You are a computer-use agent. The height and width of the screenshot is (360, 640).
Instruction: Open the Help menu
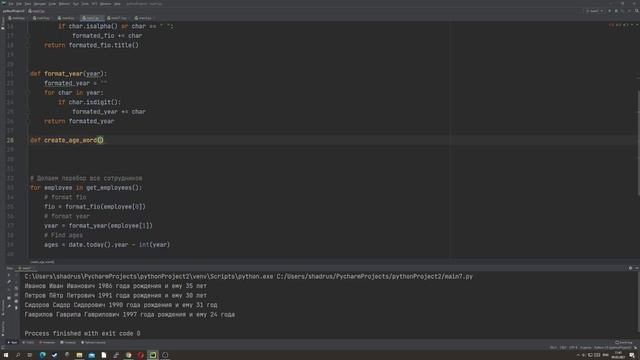pyautogui.click(x=118, y=4)
